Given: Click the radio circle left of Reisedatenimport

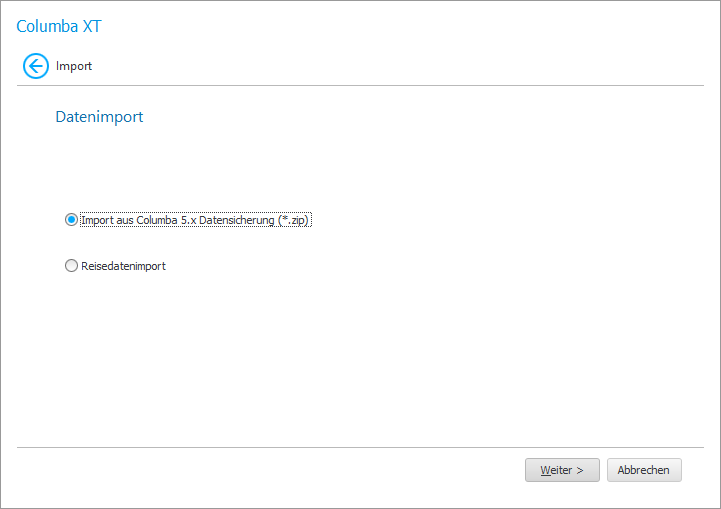Looking at the screenshot, I should pos(71,266).
